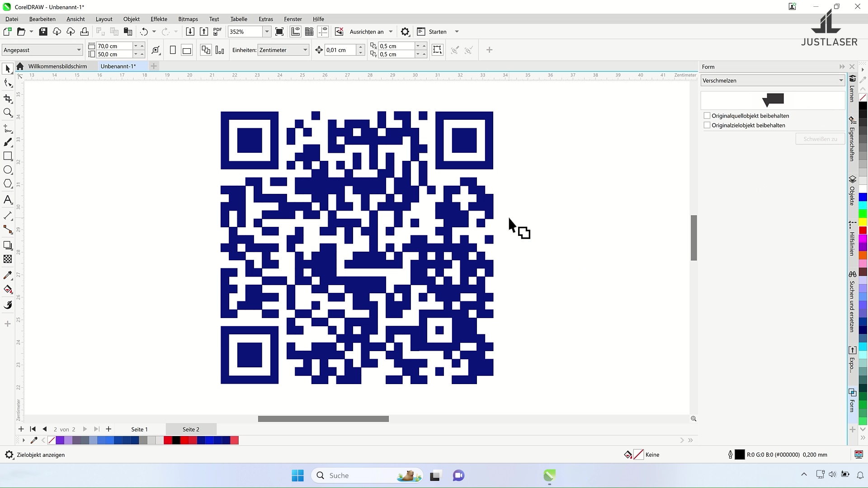Click the 'Schweißen zu' button
The width and height of the screenshot is (868, 488).
point(820,139)
